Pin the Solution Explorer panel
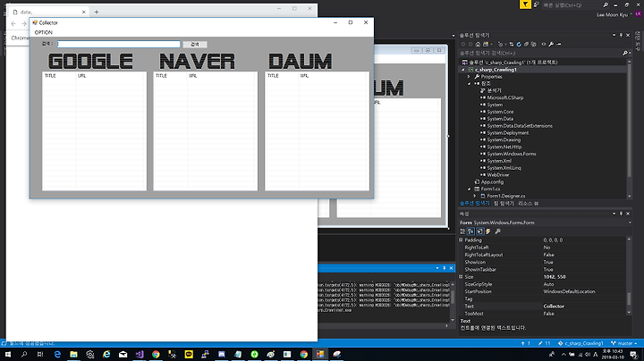This screenshot has height=361, width=644. click(621, 35)
